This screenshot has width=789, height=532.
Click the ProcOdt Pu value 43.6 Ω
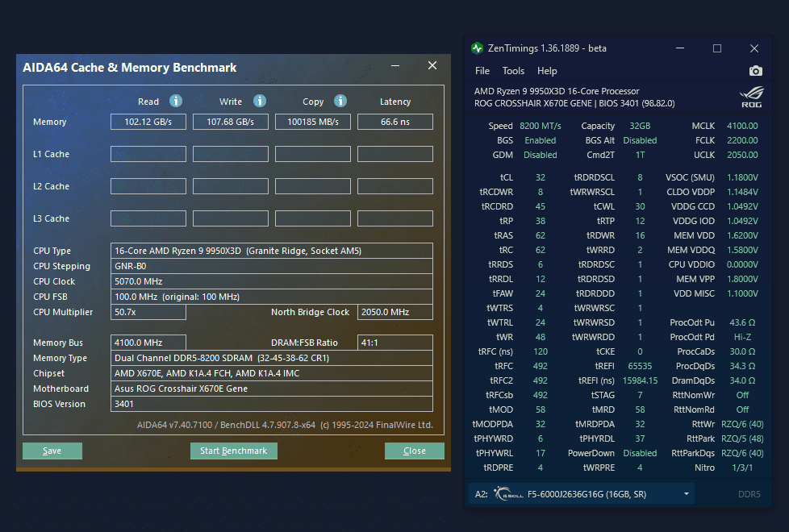click(x=742, y=322)
